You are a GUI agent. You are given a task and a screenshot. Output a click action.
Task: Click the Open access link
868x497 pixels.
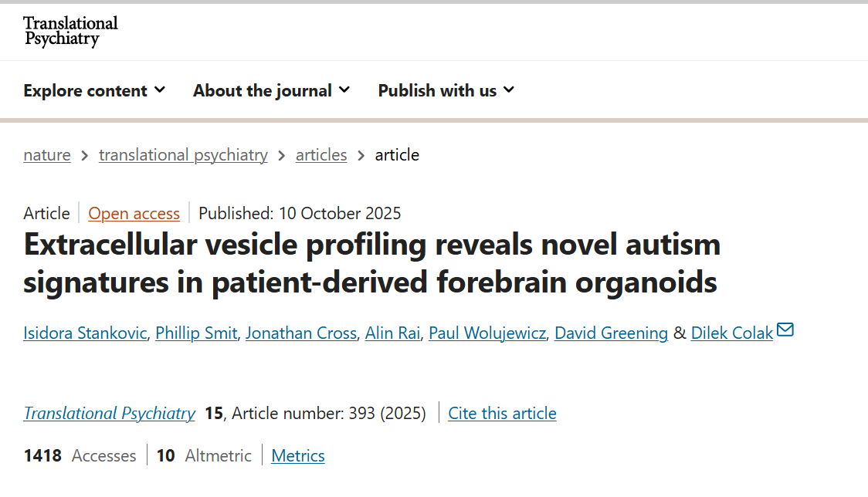[x=134, y=213]
